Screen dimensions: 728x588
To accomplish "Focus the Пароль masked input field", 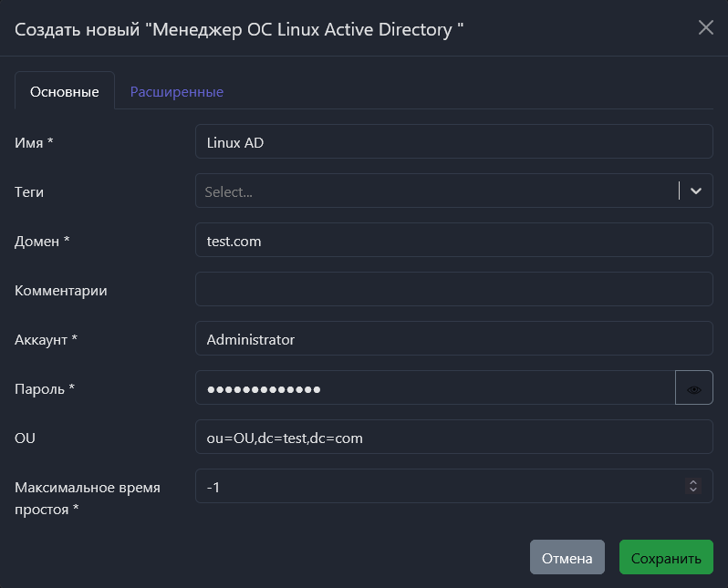I will [x=434, y=388].
